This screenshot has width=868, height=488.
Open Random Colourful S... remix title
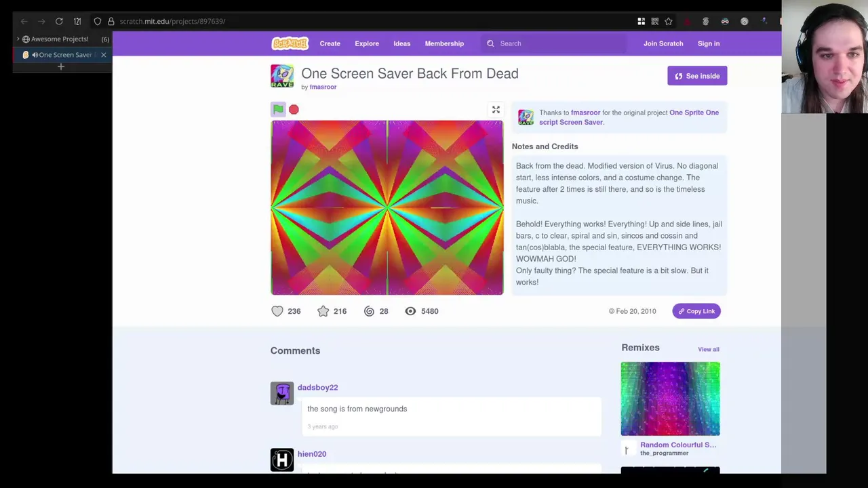pos(678,445)
